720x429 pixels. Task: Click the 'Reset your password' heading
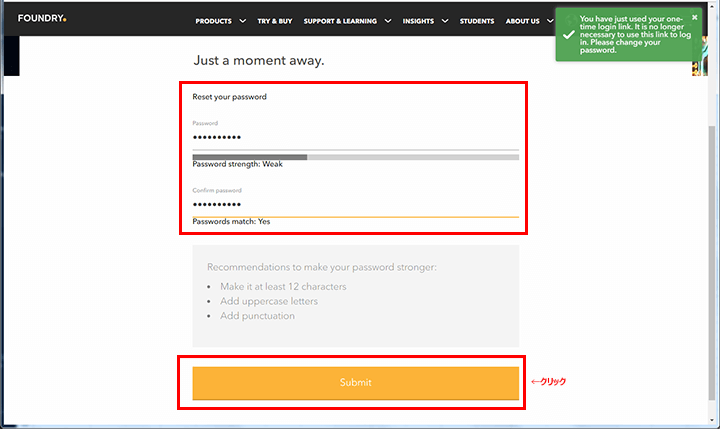pyautogui.click(x=229, y=97)
